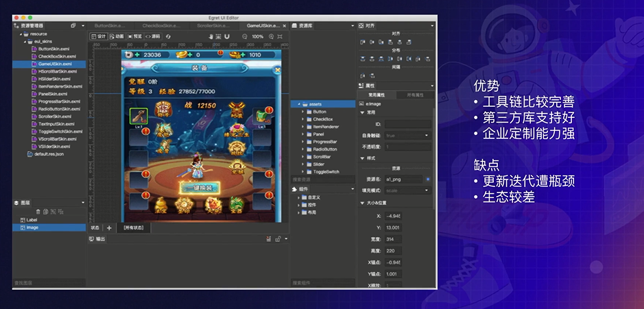The image size is (644, 309).
Task: Click the first icon in the 对齐 row
Action: [363, 42]
